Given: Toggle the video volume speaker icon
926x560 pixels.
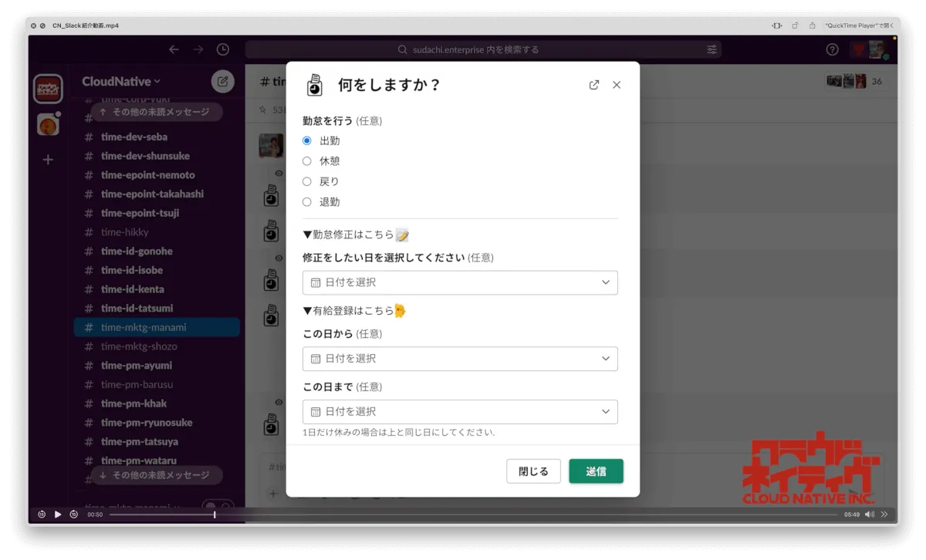Looking at the screenshot, I should point(870,514).
